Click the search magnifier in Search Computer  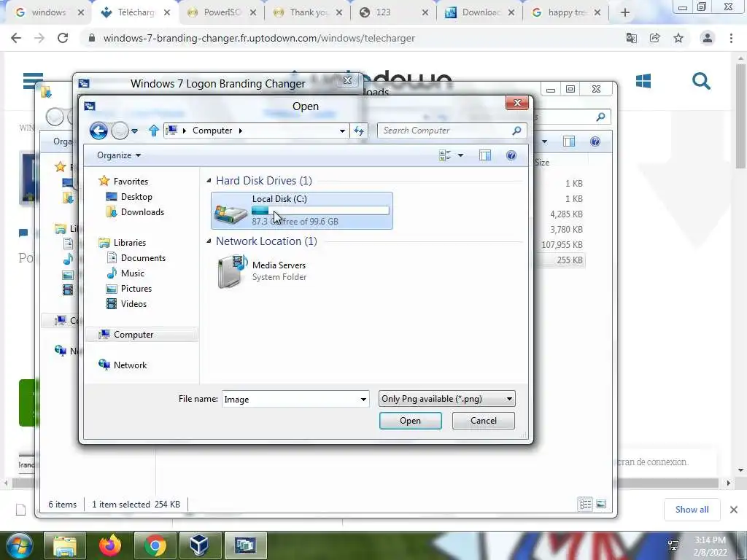click(516, 131)
